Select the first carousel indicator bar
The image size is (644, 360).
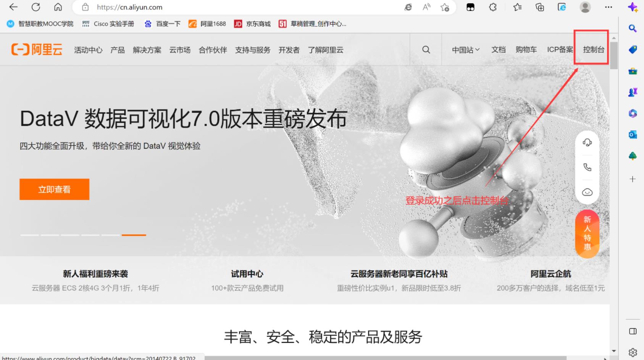pyautogui.click(x=30, y=235)
